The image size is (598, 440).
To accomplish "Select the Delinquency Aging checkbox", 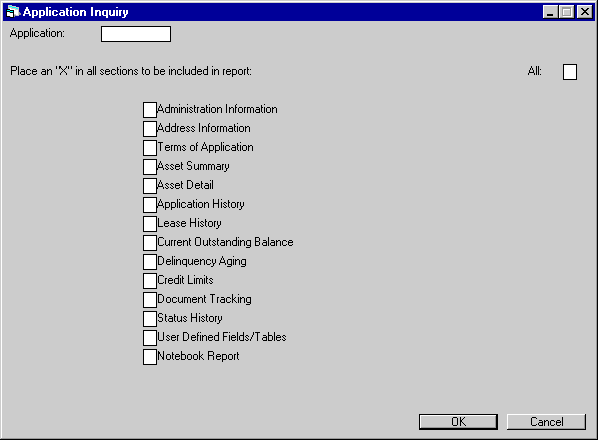I will [x=150, y=262].
